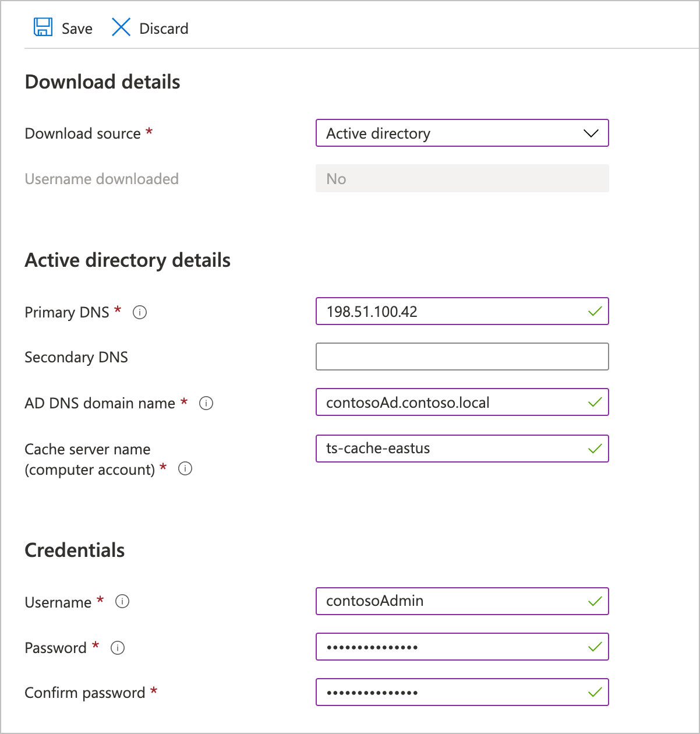Click the green checkmark in the Primary DNS field
The height and width of the screenshot is (734, 700).
pyautogui.click(x=595, y=311)
